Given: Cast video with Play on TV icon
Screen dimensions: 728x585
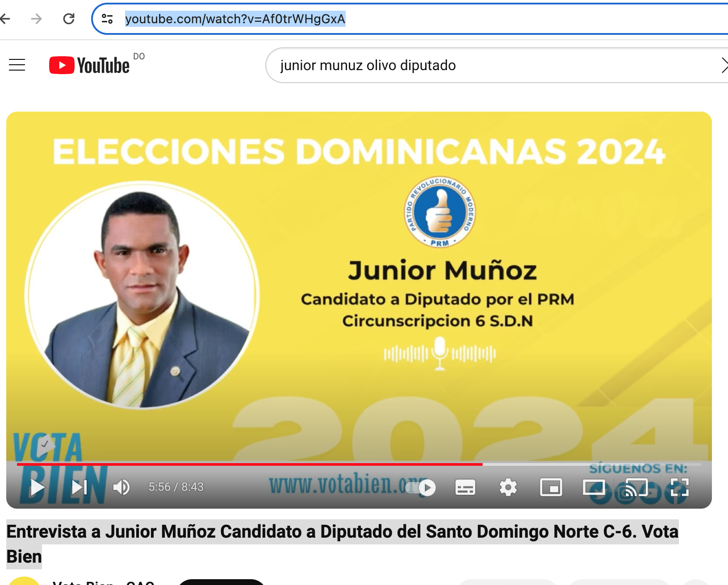Looking at the screenshot, I should (x=636, y=487).
